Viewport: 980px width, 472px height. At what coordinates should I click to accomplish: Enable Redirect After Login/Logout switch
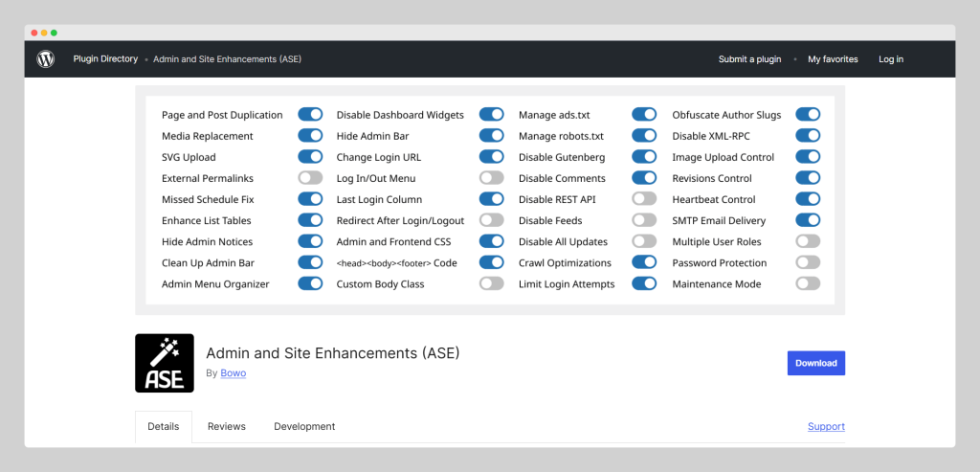491,220
